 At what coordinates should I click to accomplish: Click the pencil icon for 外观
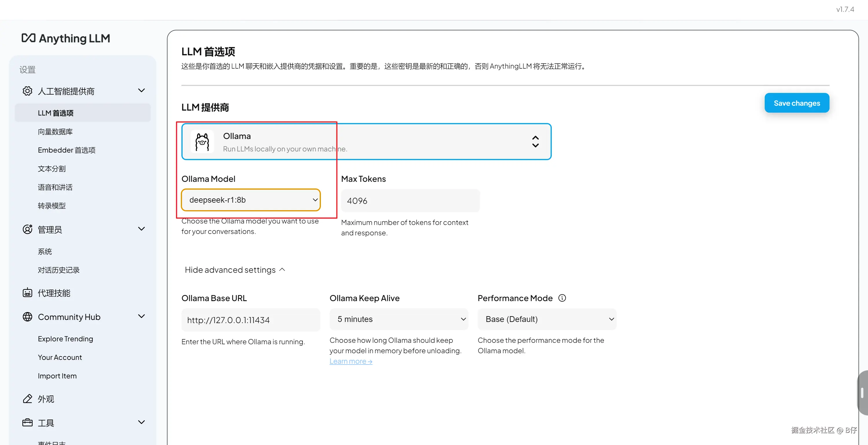click(x=27, y=399)
